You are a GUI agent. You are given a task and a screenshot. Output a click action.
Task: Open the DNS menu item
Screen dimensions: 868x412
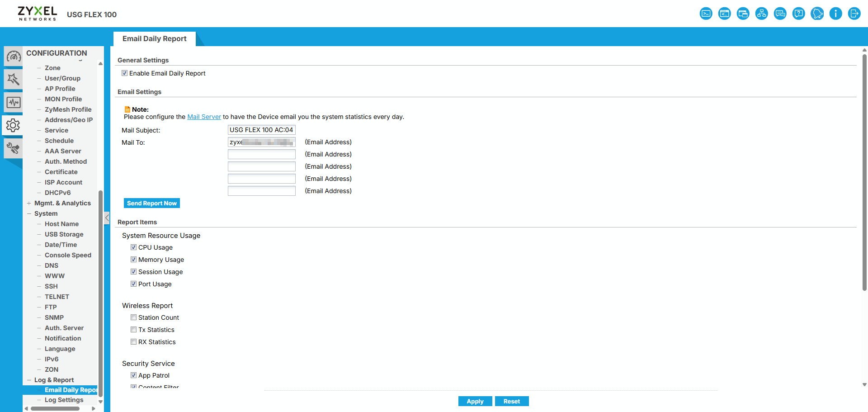[52, 265]
